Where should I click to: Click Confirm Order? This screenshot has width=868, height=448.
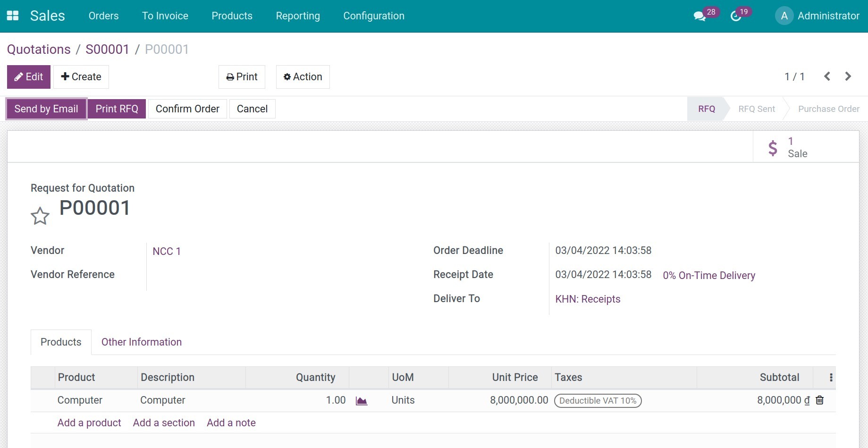[x=187, y=109]
